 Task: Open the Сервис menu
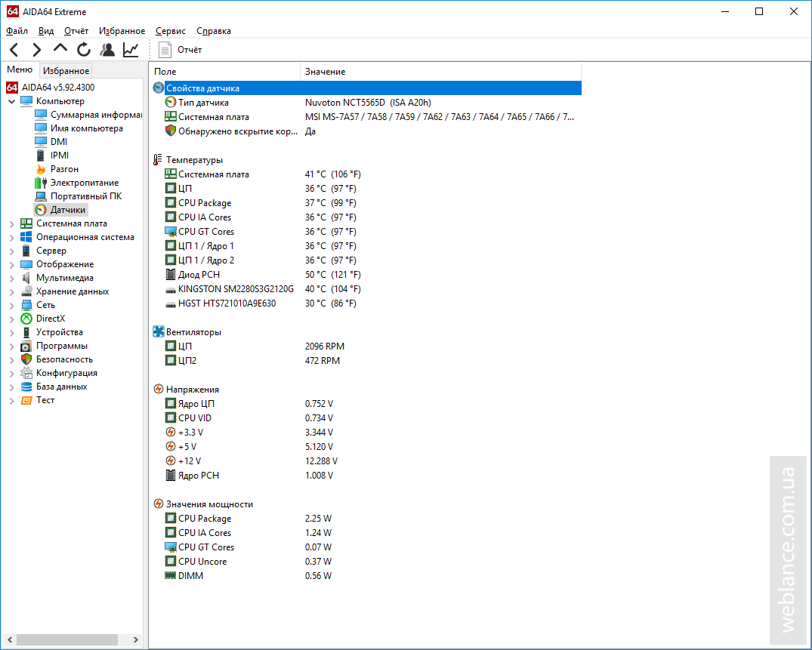(x=171, y=31)
